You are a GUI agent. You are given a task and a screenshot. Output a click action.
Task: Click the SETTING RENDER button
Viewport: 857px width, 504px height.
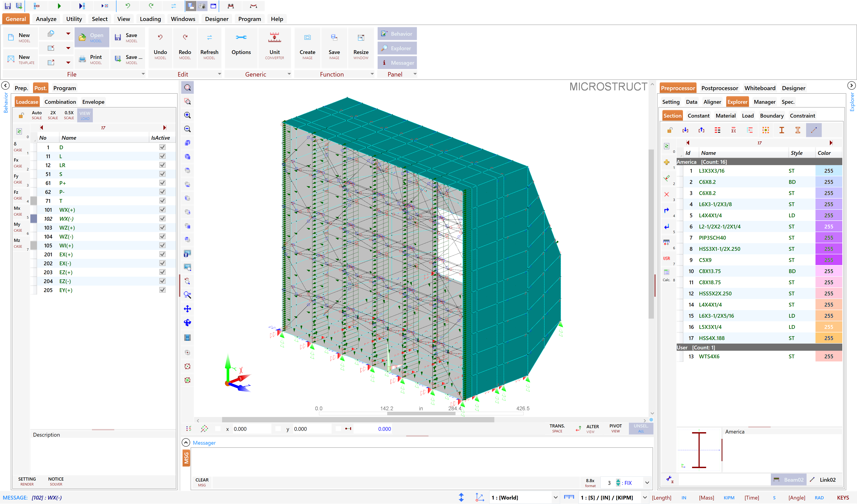pyautogui.click(x=27, y=481)
